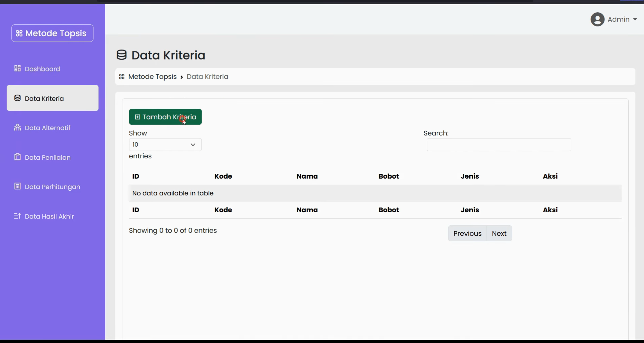Click the footer Kode column label
The width and height of the screenshot is (644, 343).
[x=223, y=210]
